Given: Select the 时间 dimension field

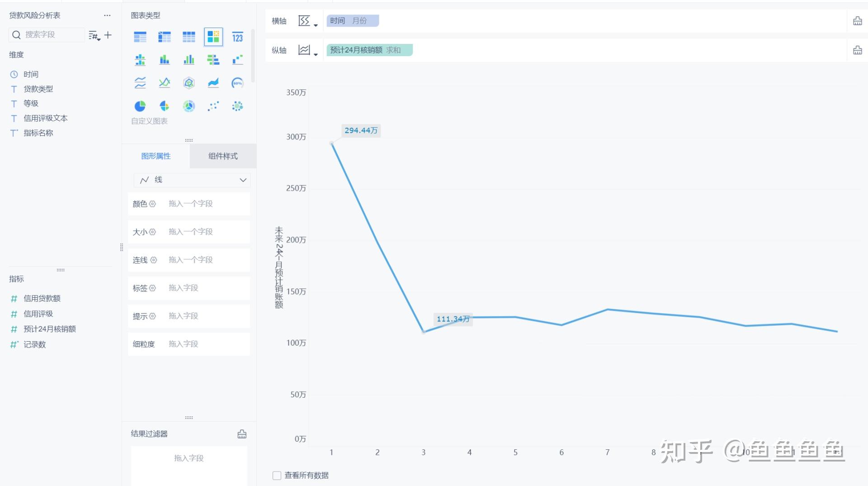Looking at the screenshot, I should click(x=31, y=74).
